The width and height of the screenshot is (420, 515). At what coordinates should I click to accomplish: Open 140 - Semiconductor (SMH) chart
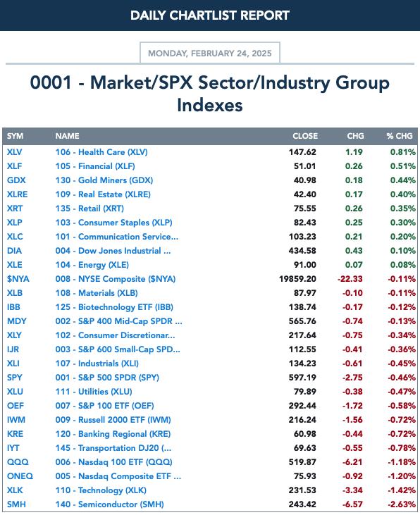[x=109, y=504]
